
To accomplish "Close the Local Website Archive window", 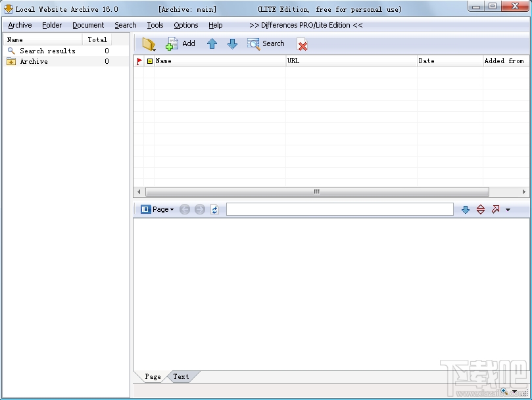I will click(x=515, y=7).
